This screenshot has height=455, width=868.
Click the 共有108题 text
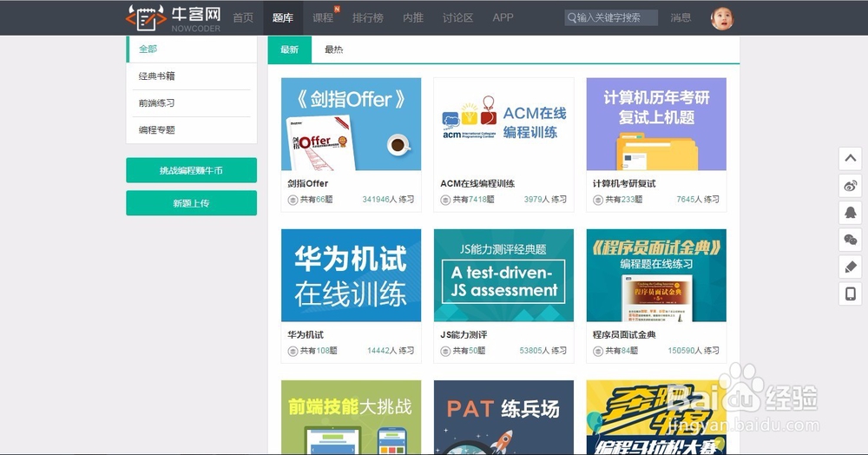click(x=319, y=351)
